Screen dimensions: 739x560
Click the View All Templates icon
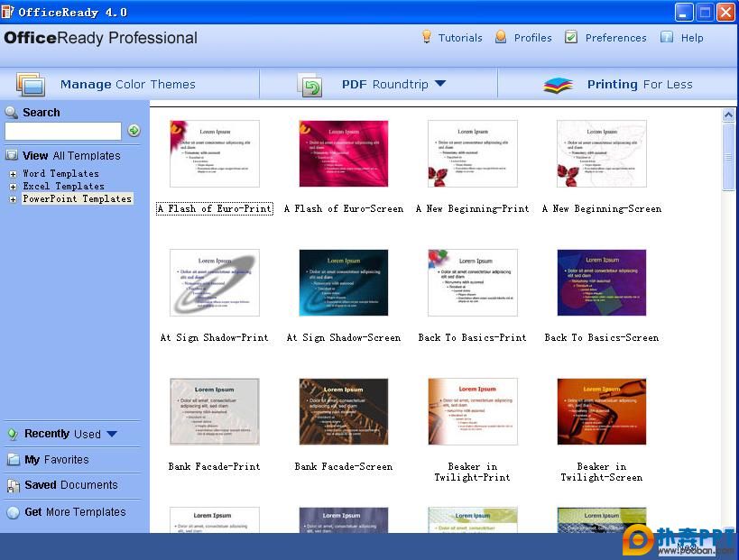click(12, 155)
